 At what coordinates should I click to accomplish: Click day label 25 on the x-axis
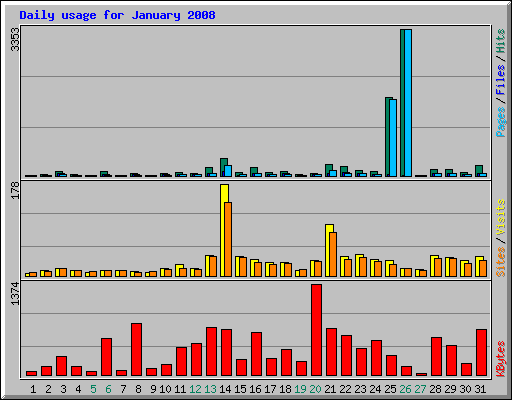pyautogui.click(x=390, y=389)
